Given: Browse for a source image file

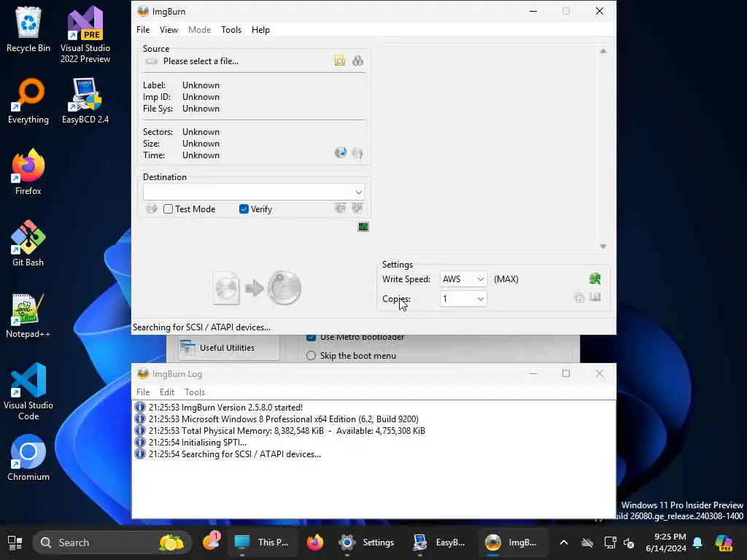Looking at the screenshot, I should (340, 61).
